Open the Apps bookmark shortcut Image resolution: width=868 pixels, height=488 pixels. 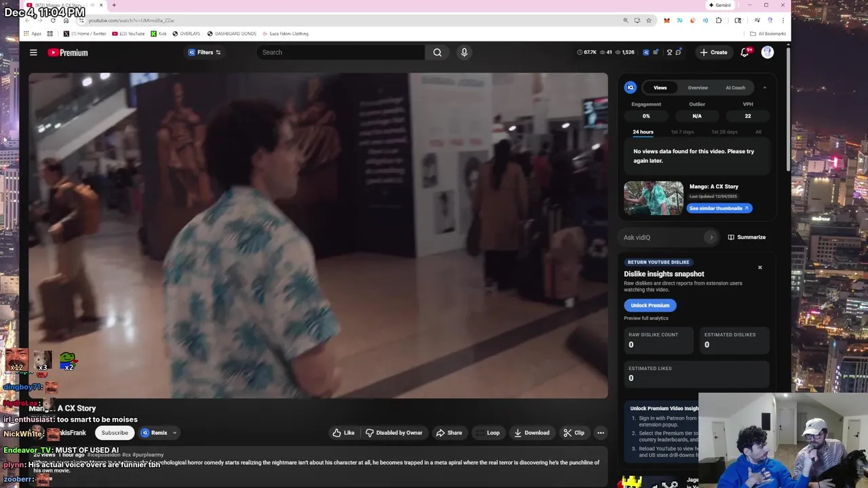[33, 33]
